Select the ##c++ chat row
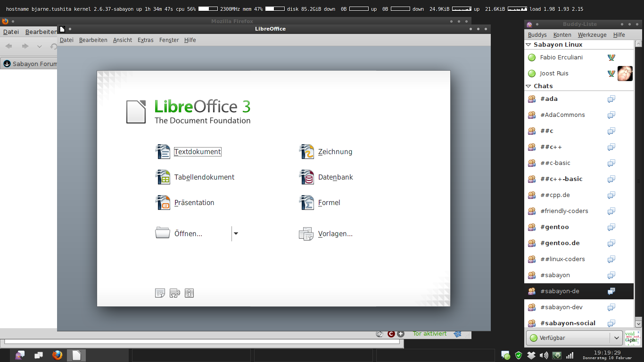The width and height of the screenshot is (644, 362). point(579,147)
